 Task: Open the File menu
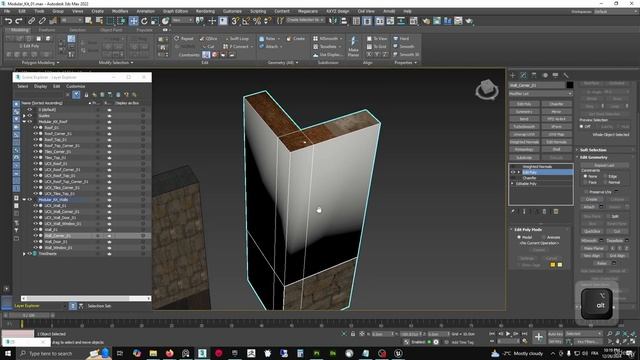coord(7,11)
